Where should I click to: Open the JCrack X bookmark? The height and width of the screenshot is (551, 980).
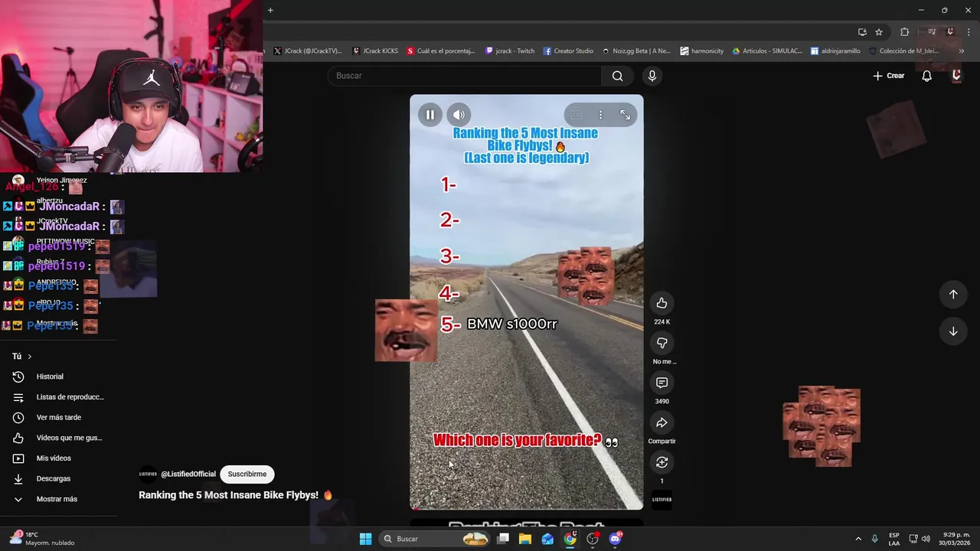tap(308, 51)
